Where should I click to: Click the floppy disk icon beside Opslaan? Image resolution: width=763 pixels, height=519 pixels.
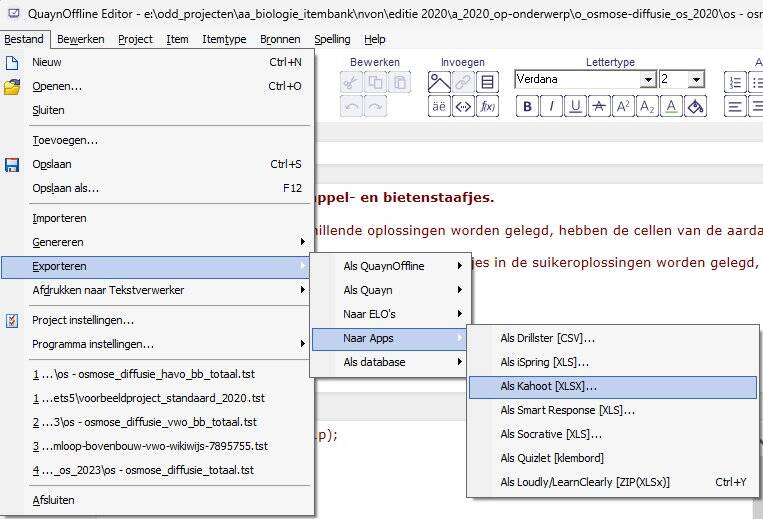[12, 165]
